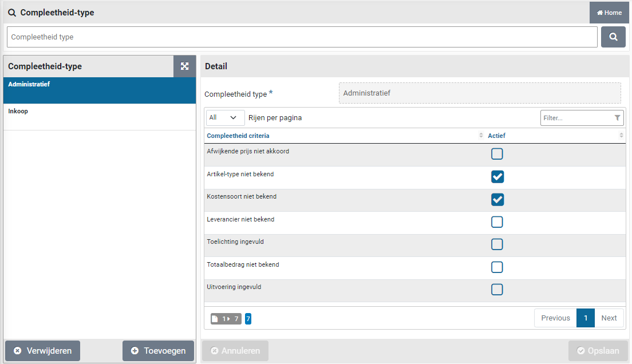
Task: Click sort arrows on Actief column
Action: (621, 136)
